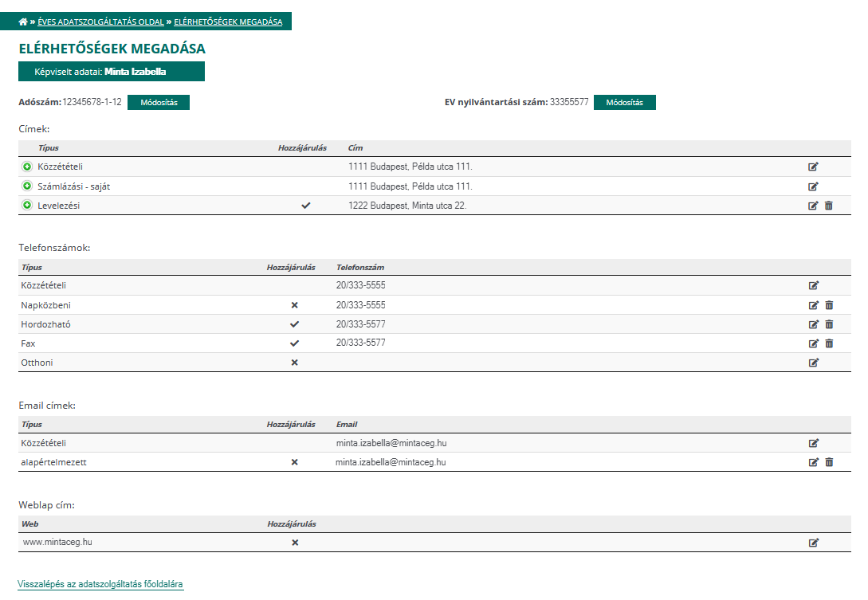Edit the Napközbeni phone number

coord(813,305)
